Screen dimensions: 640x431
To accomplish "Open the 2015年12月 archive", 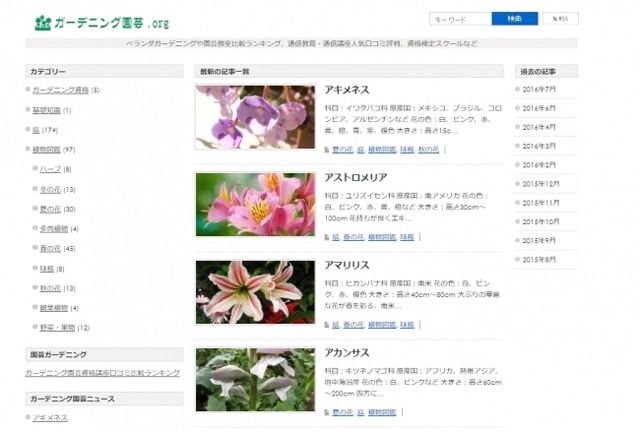I will point(541,184).
